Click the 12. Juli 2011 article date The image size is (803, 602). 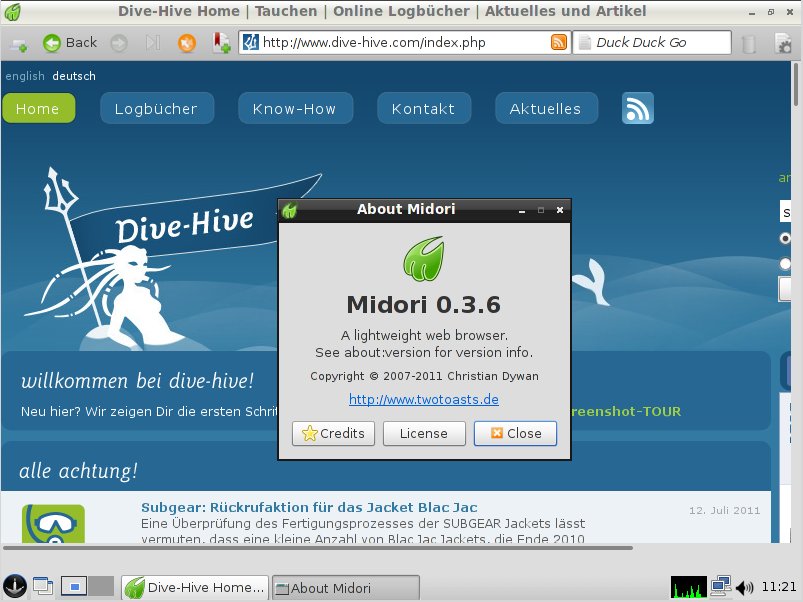pos(724,510)
